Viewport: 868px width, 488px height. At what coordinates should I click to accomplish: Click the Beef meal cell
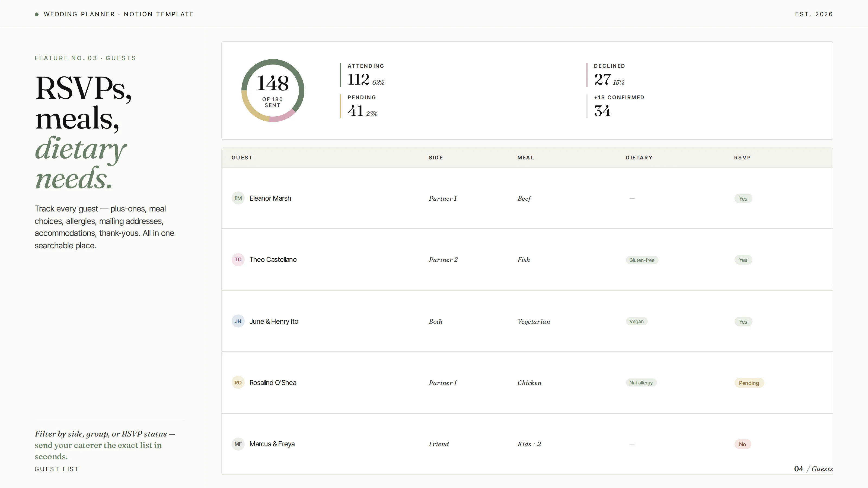tap(524, 199)
